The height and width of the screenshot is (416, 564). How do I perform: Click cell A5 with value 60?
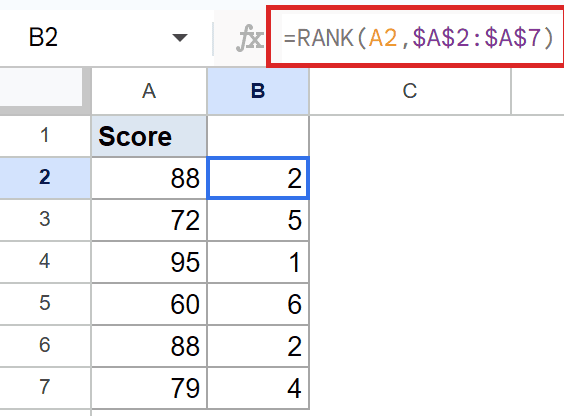(149, 303)
